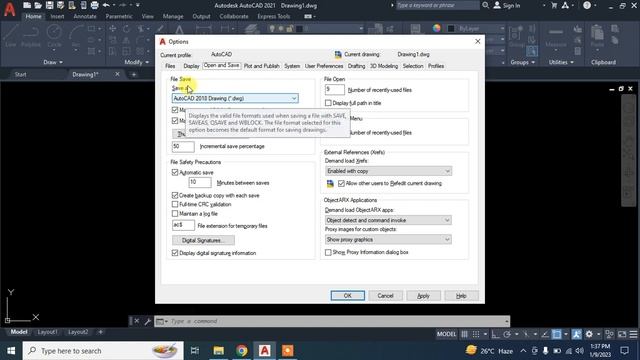Enable Display full path in title checkbox
The image size is (640, 360).
(x=328, y=103)
